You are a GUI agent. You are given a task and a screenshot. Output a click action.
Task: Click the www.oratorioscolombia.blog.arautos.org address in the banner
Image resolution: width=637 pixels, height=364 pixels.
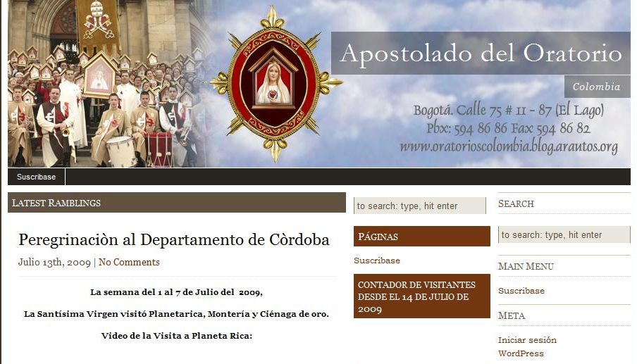509,146
